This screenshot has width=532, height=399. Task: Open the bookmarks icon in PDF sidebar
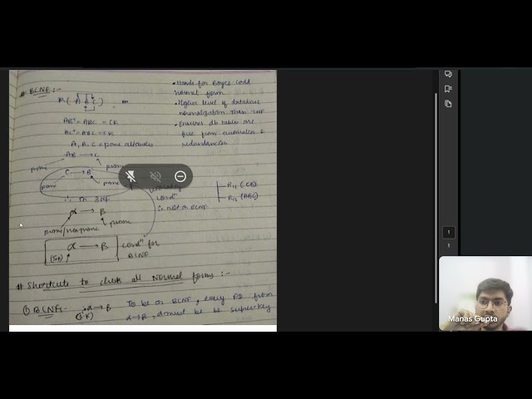click(448, 89)
